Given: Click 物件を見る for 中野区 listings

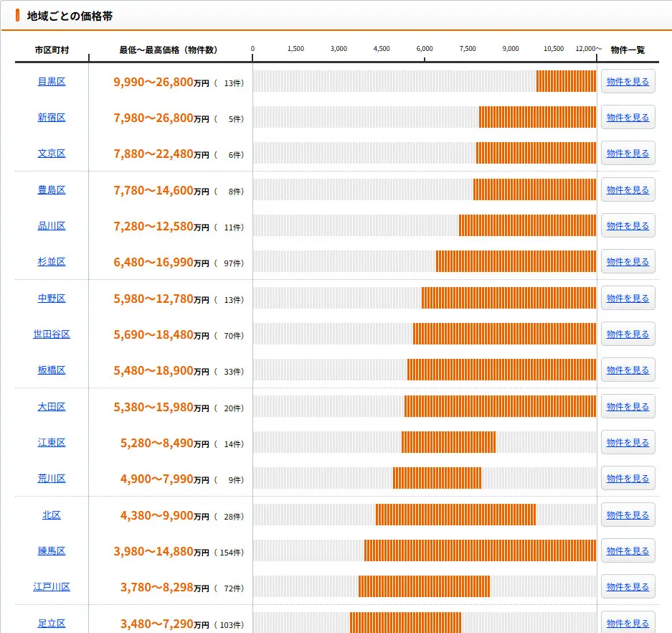Looking at the screenshot, I should click(628, 298).
